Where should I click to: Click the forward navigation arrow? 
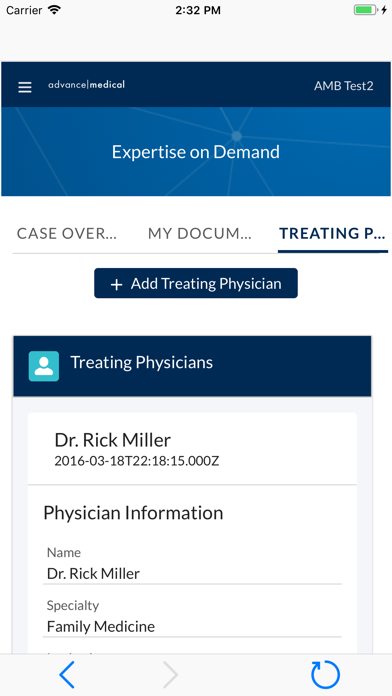tap(170, 675)
